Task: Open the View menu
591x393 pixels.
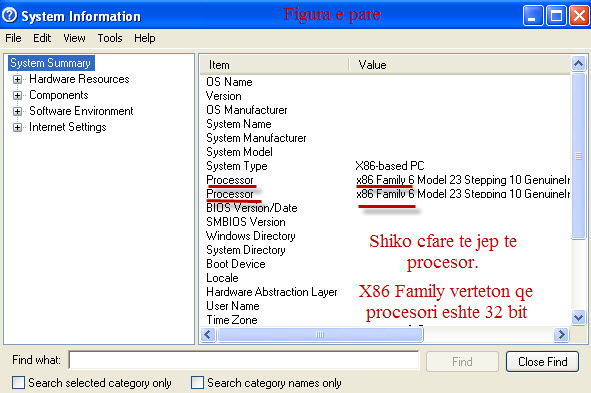Action: pyautogui.click(x=74, y=38)
